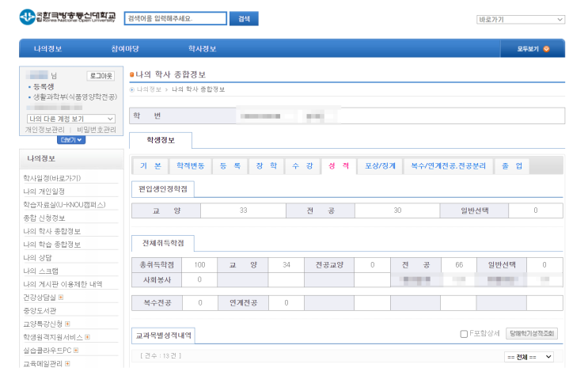Switch to the 기 본 sub-tab
The image size is (588, 368).
[150, 166]
